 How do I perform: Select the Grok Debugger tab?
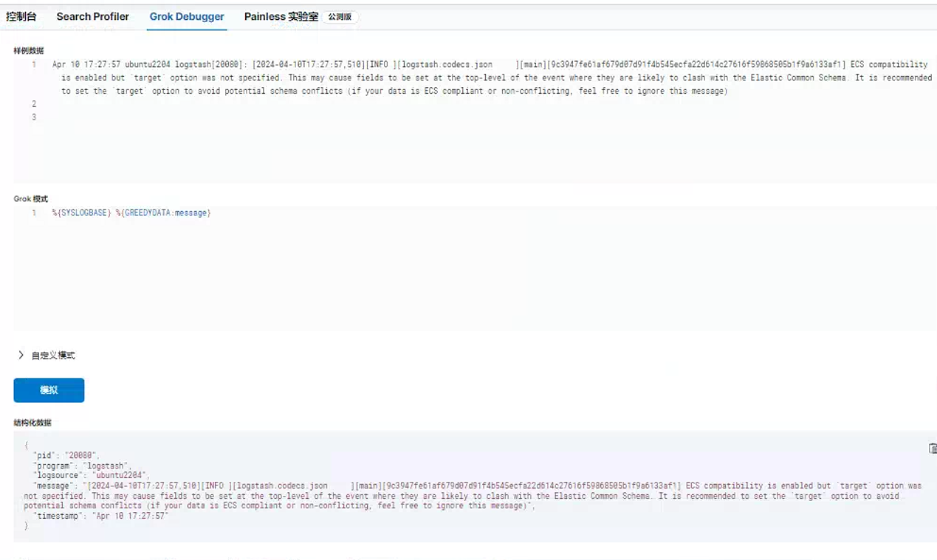point(187,16)
